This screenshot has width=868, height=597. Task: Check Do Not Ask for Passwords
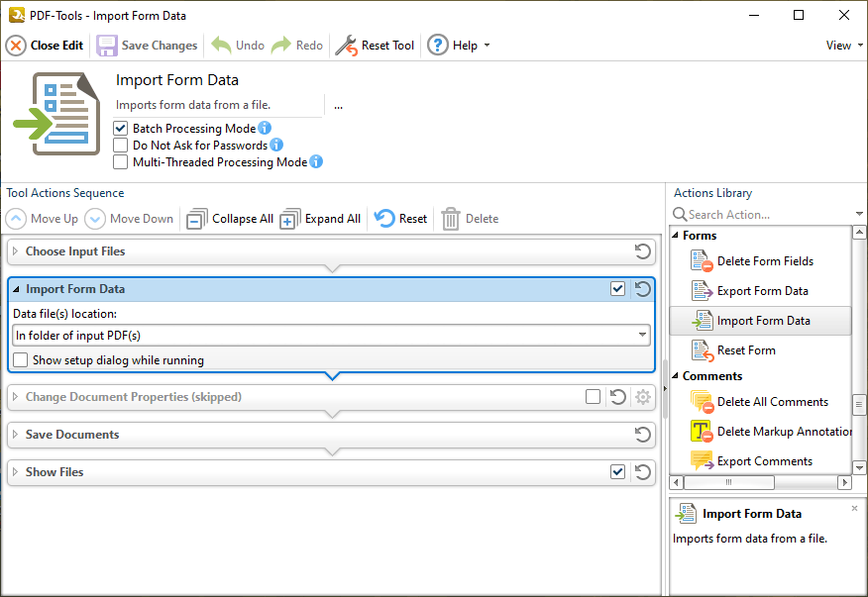pos(120,145)
